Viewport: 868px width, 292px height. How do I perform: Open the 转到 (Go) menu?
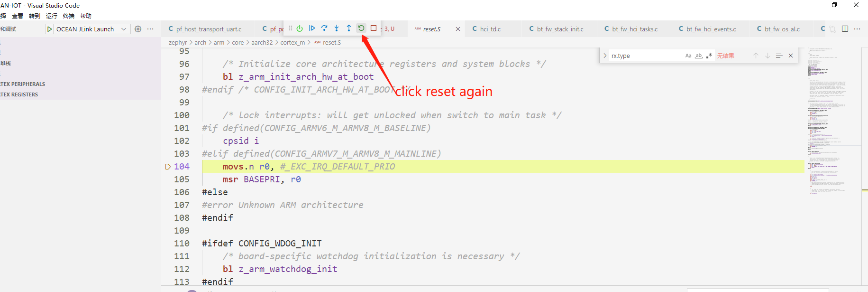35,16
